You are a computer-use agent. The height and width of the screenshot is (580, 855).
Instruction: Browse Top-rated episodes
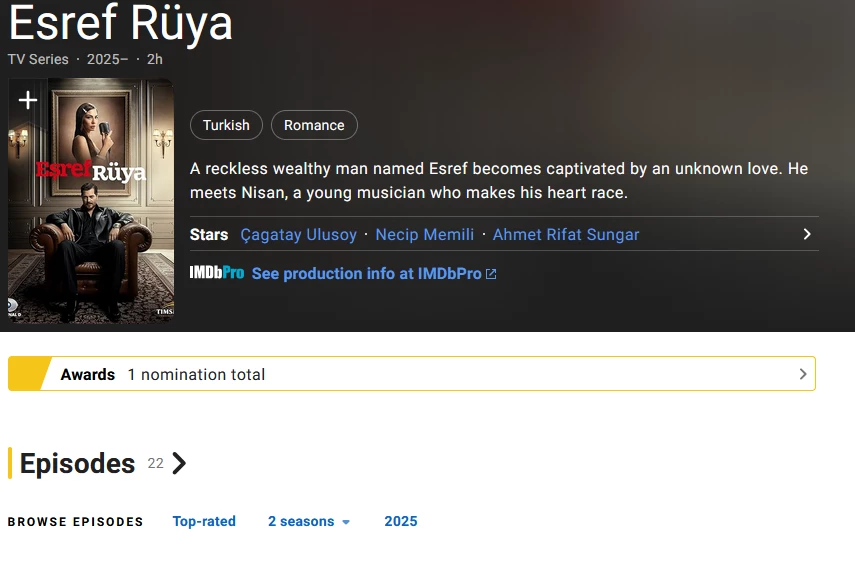tap(204, 521)
